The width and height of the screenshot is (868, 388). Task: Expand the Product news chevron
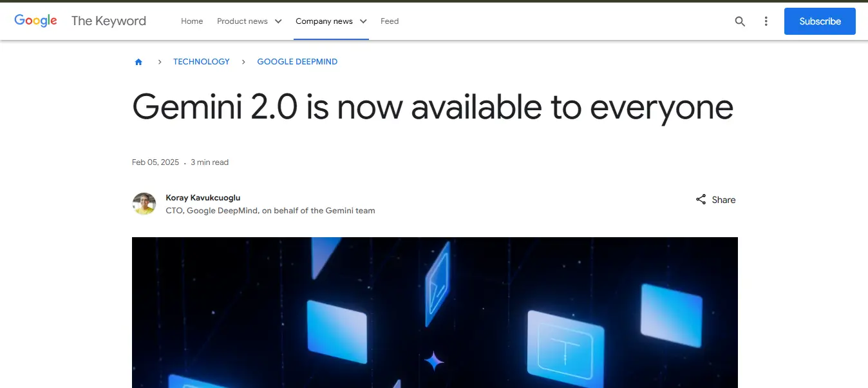coord(278,21)
